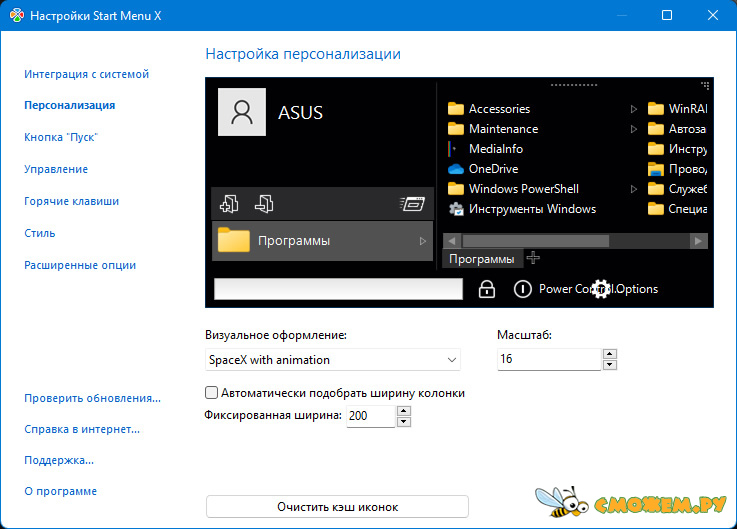Click the Масштаб input field
737x529 pixels.
549,359
